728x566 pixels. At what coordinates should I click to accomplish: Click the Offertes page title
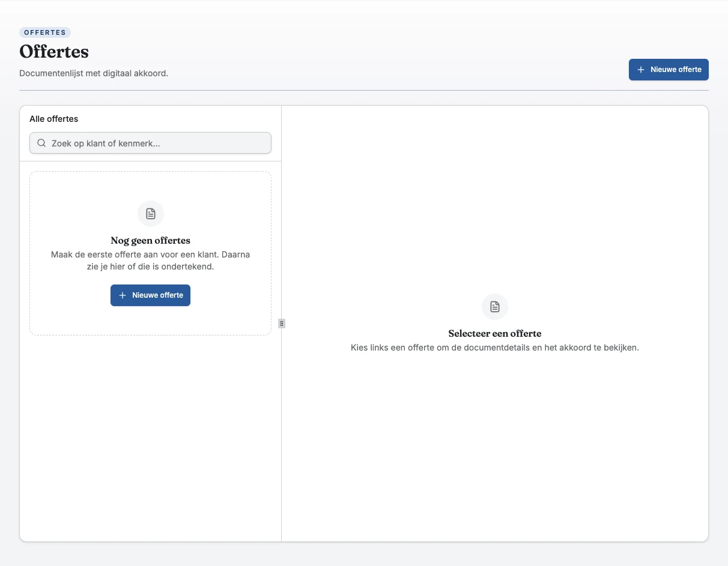(x=54, y=52)
